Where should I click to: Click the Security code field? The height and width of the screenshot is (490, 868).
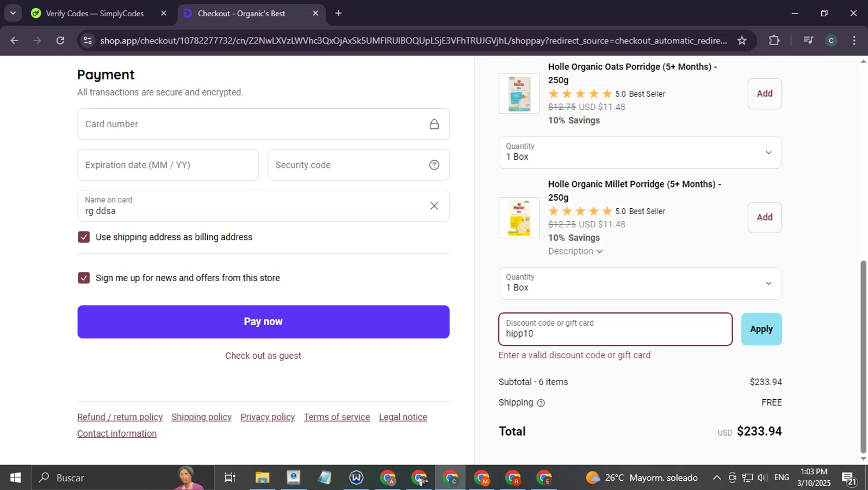[x=358, y=165]
